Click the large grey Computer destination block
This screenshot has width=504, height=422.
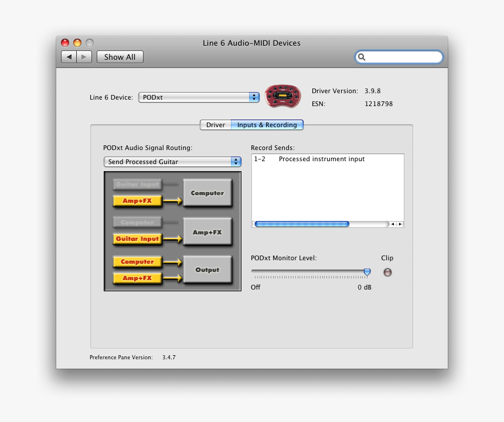[207, 193]
